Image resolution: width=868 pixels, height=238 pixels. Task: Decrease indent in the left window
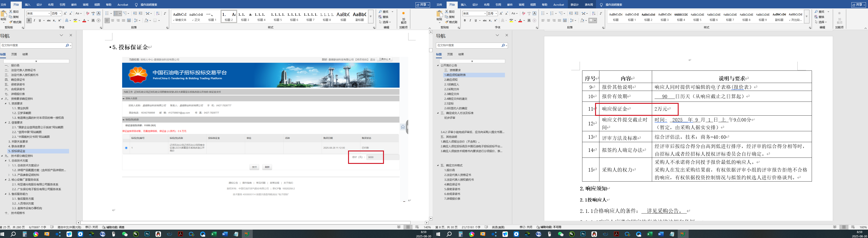point(135,13)
